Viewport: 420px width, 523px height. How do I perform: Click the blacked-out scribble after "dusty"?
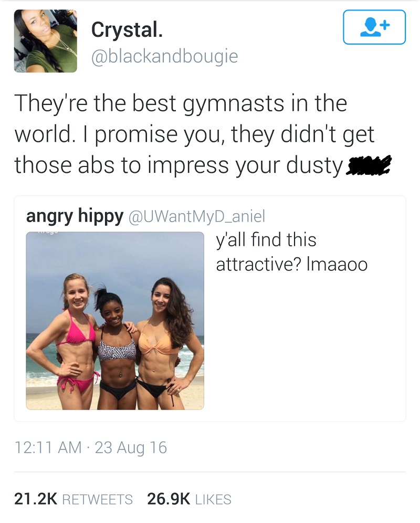point(369,166)
